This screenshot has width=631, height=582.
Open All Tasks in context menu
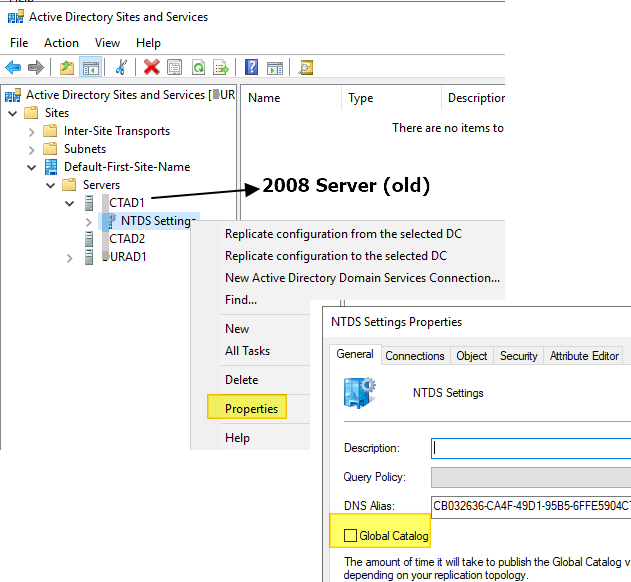pos(247,351)
